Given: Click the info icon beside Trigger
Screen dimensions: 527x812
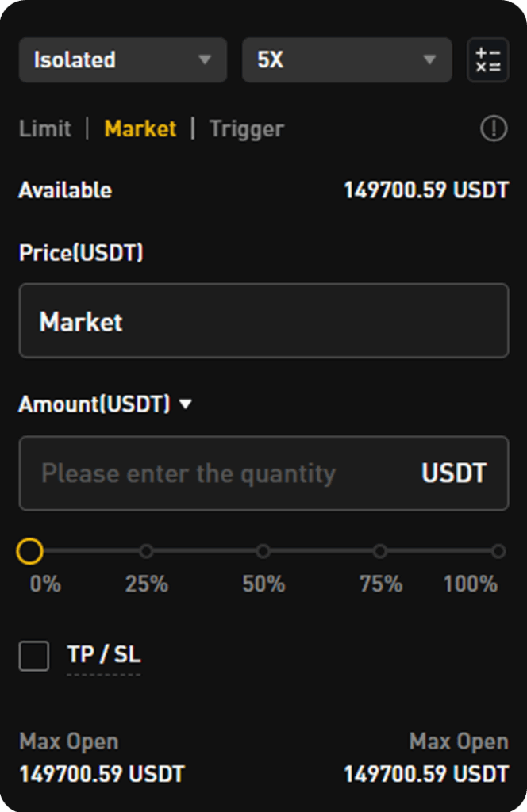Looking at the screenshot, I should (x=494, y=128).
